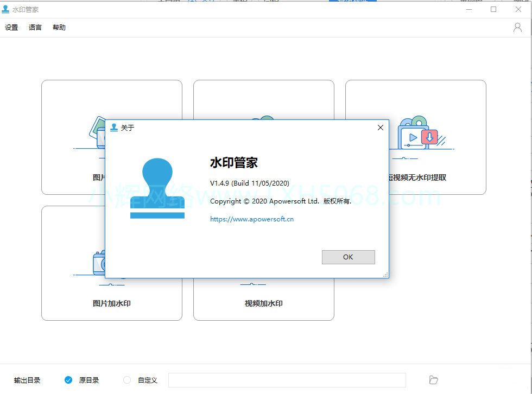The width and height of the screenshot is (532, 394).
Task: Click the 输出目录 label
Action: coord(27,380)
